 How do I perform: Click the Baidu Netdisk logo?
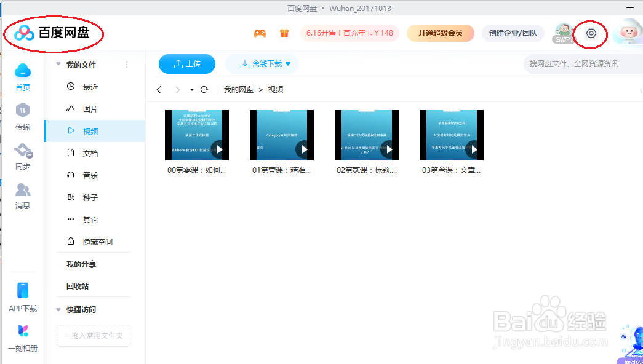[52, 33]
